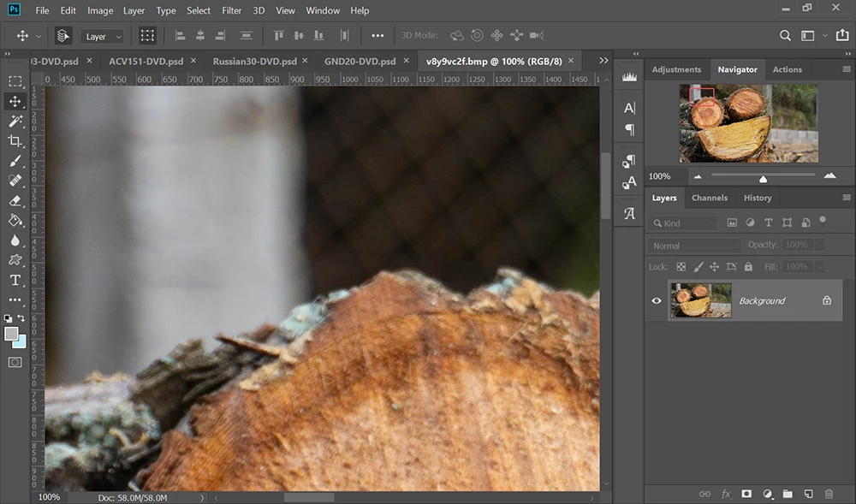This screenshot has height=504, width=856.
Task: Open Search using the magnifier icon
Action: 785,36
